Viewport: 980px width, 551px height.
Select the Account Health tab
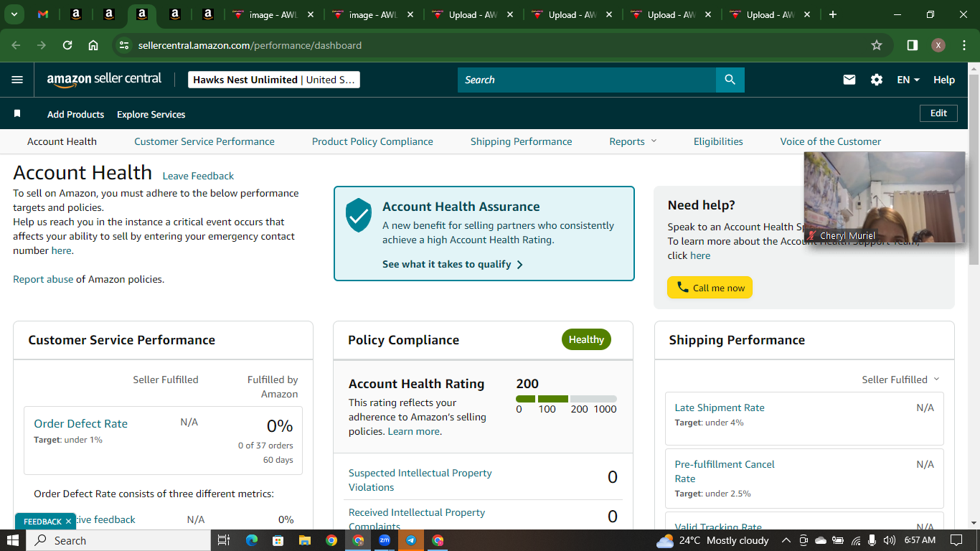click(62, 141)
